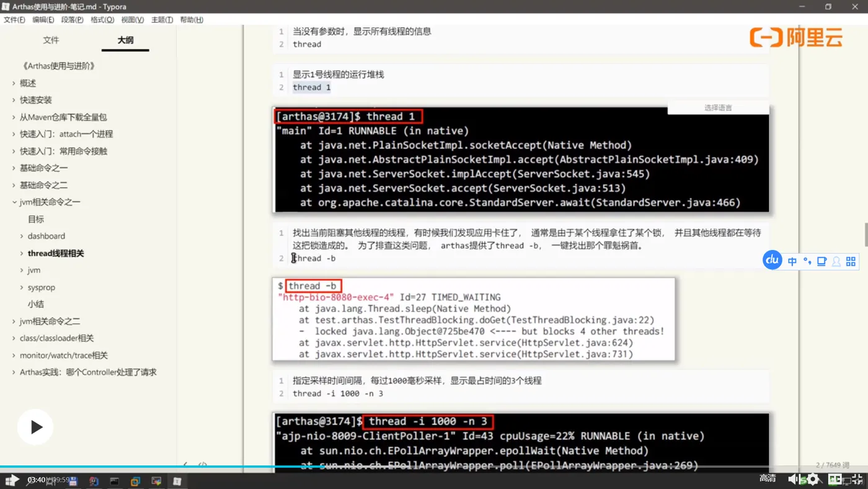
Task: Click the code line 'thread -b'
Action: tap(314, 258)
